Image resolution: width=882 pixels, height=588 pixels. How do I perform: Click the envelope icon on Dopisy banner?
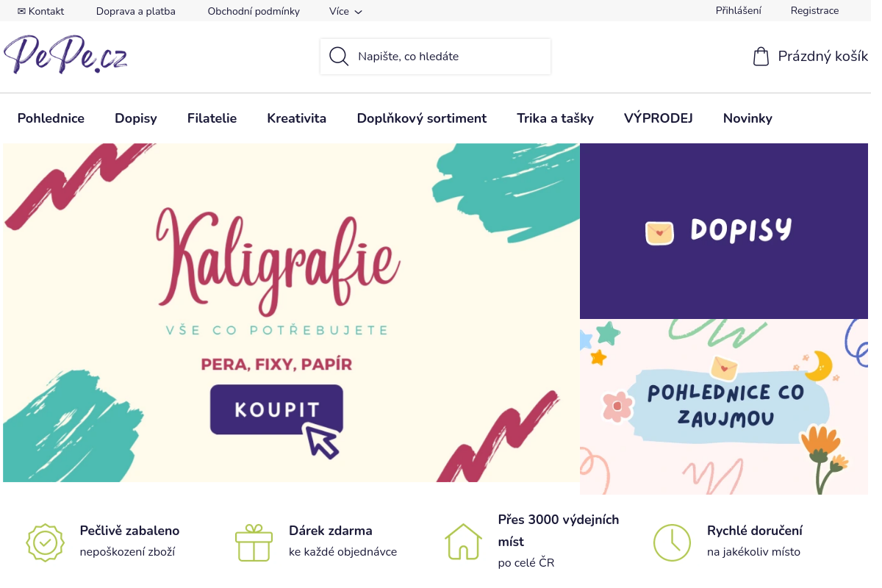(659, 232)
